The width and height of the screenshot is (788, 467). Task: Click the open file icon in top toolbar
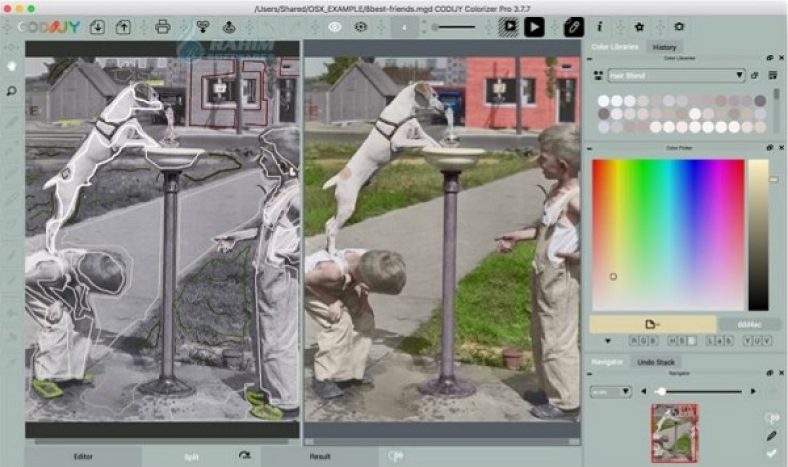pyautogui.click(x=97, y=27)
